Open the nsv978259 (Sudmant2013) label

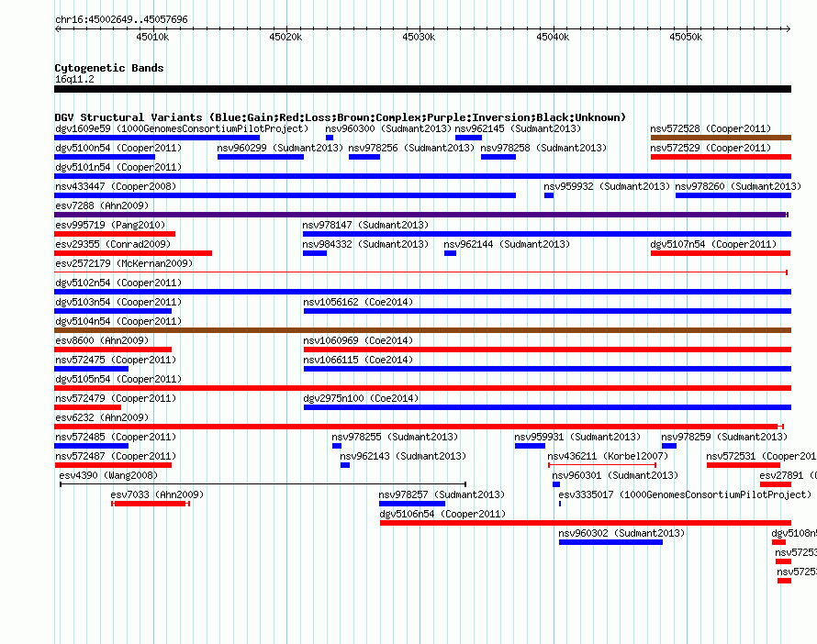point(724,437)
